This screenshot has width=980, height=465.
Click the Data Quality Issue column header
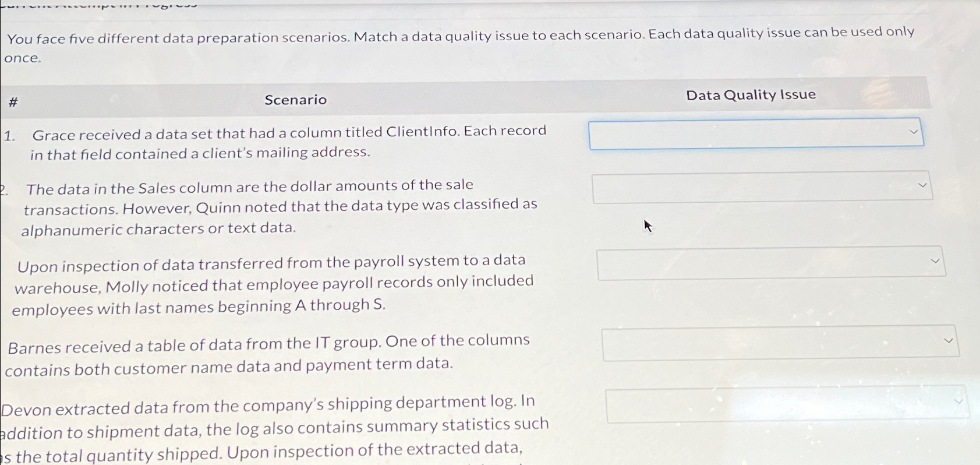[x=750, y=94]
